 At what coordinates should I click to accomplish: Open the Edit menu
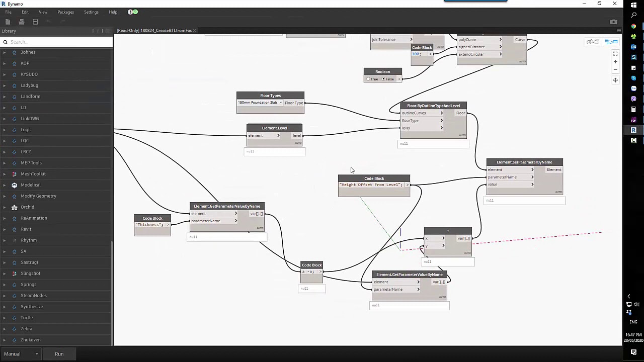tap(25, 12)
